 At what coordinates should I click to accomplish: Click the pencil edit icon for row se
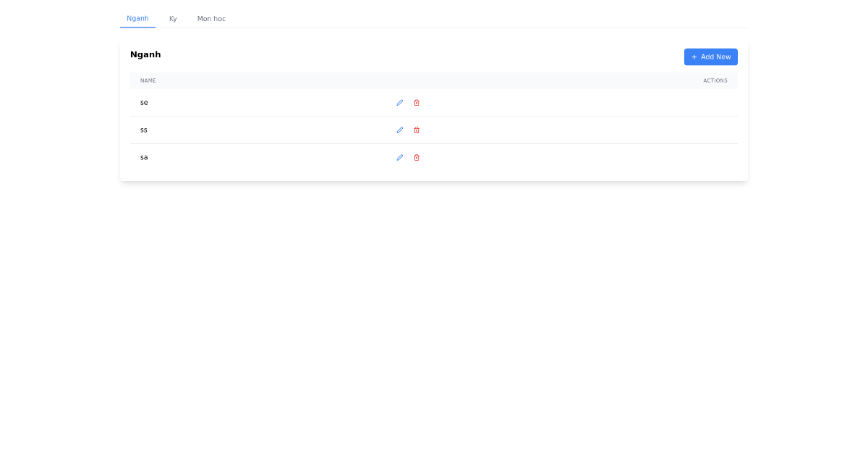pyautogui.click(x=399, y=102)
